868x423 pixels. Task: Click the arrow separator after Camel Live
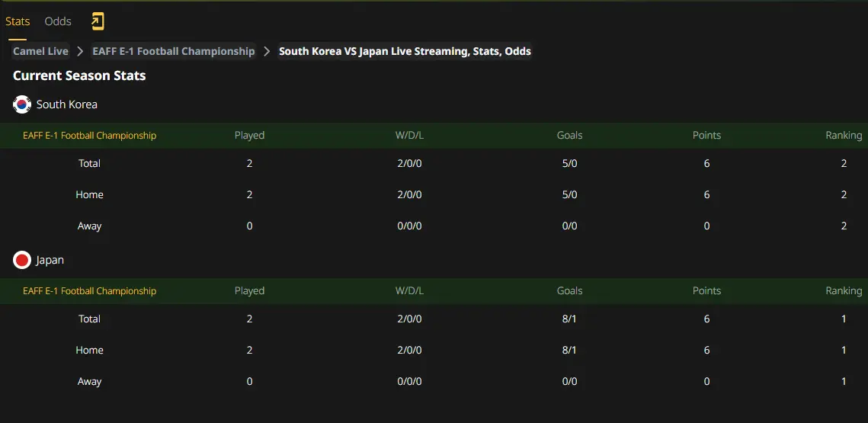point(80,52)
